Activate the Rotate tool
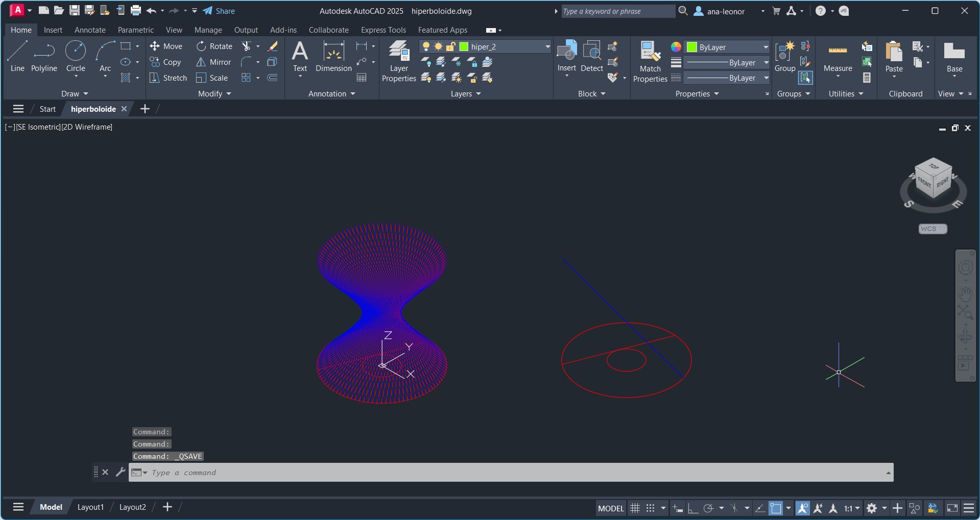Image resolution: width=980 pixels, height=520 pixels. pos(201,46)
